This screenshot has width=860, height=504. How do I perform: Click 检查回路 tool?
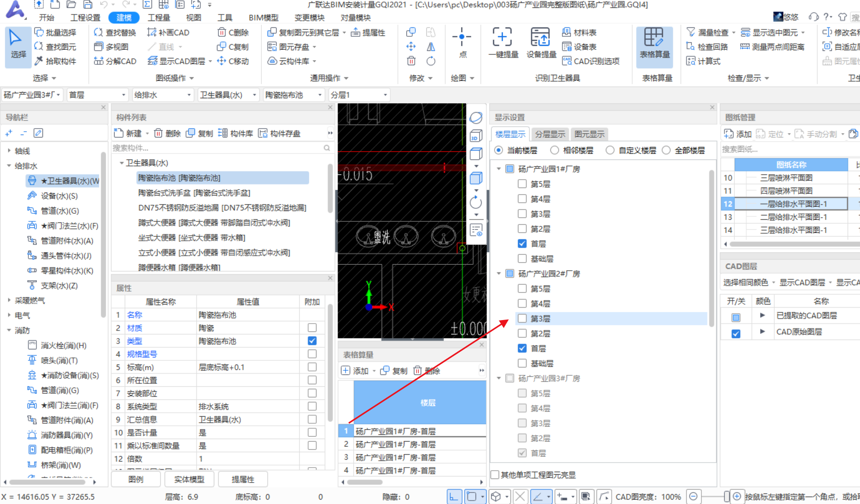pyautogui.click(x=707, y=47)
